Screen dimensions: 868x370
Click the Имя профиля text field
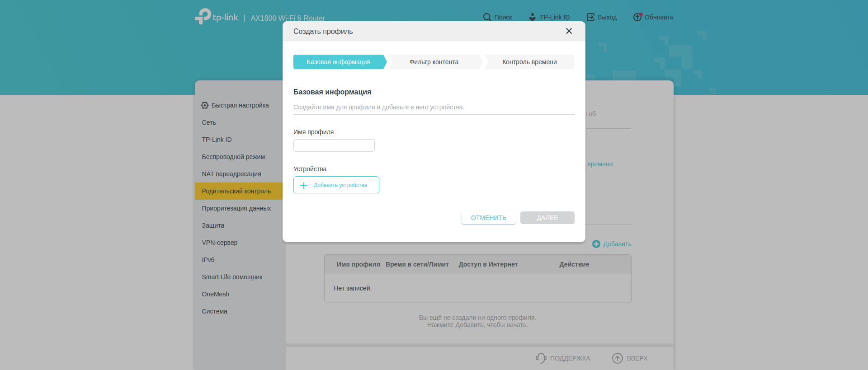tap(334, 145)
